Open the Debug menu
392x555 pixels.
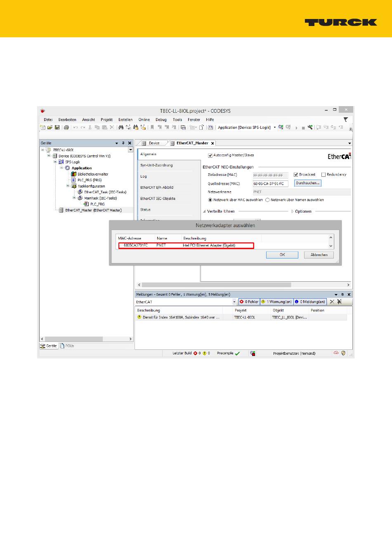tap(161, 120)
